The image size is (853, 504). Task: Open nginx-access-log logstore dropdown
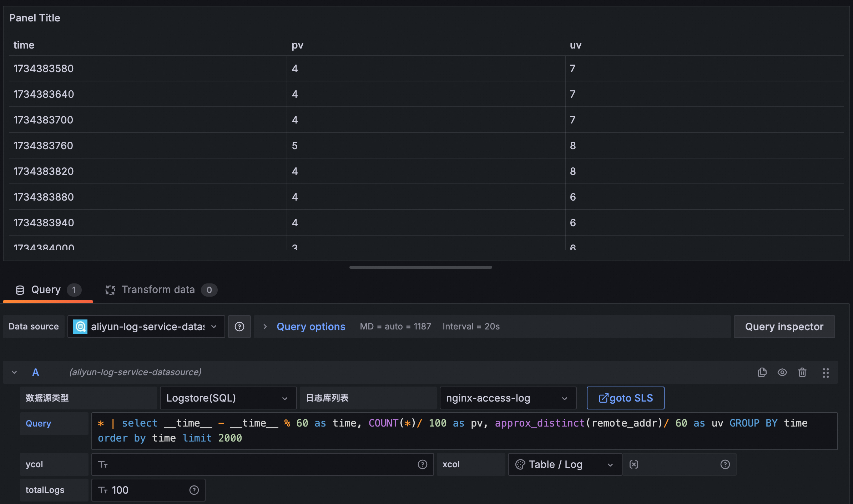pyautogui.click(x=508, y=398)
